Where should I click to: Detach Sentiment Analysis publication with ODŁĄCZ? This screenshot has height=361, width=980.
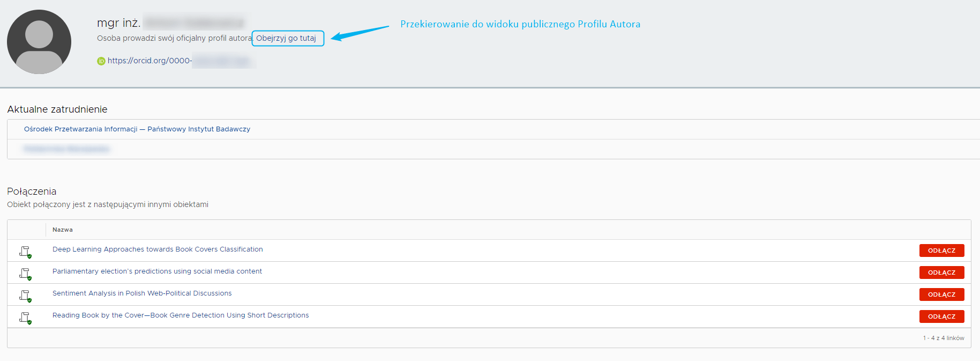pyautogui.click(x=941, y=294)
